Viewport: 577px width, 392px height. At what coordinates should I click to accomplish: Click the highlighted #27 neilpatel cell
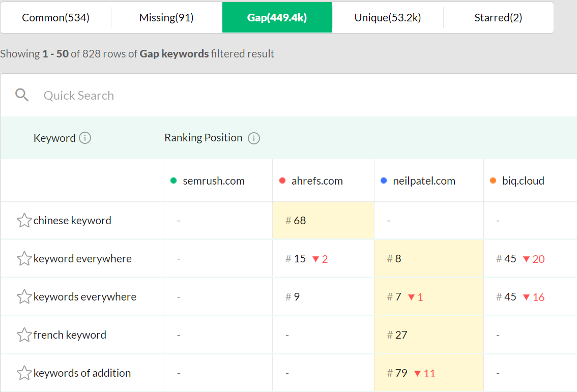click(429, 335)
